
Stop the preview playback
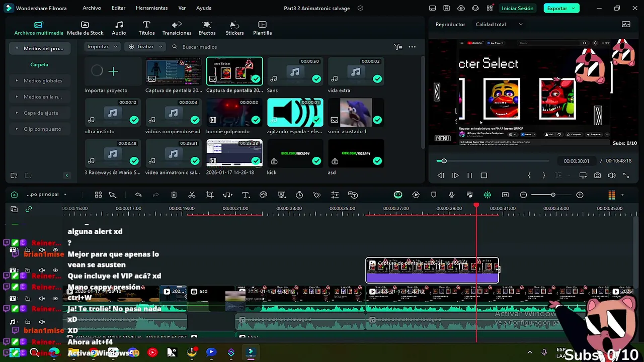point(484,175)
